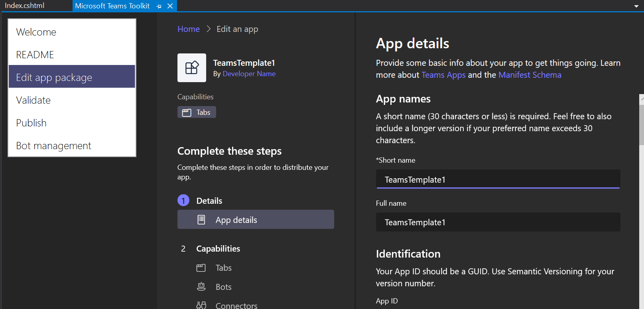
Task: Click the Capabilities step 2 heading
Action: coord(218,249)
